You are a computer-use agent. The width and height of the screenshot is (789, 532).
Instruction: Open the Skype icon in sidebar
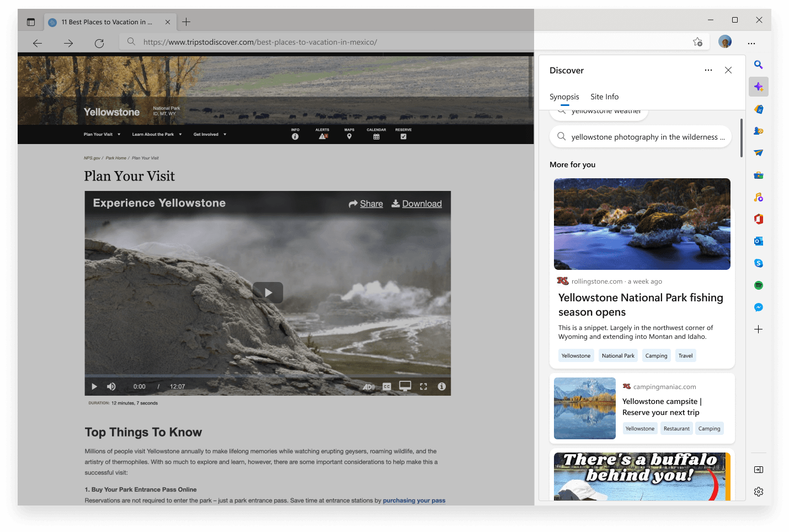tap(759, 263)
